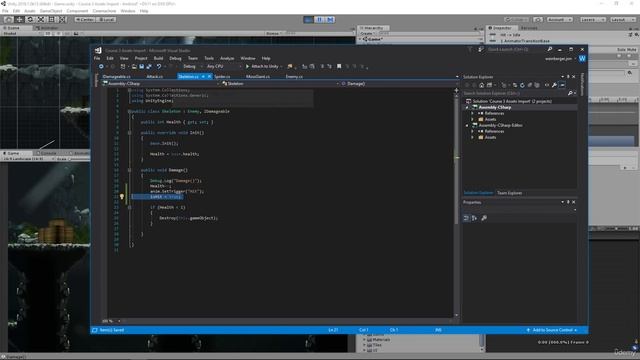Click the Alphabetical sort icon in Properties
The image size is (640, 360).
(x=474, y=218)
